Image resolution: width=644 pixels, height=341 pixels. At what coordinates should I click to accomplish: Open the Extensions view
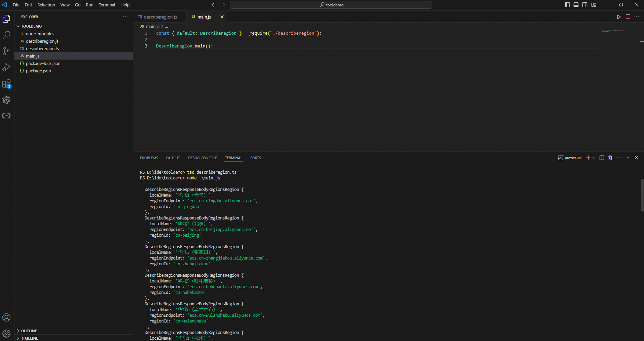coord(6,84)
